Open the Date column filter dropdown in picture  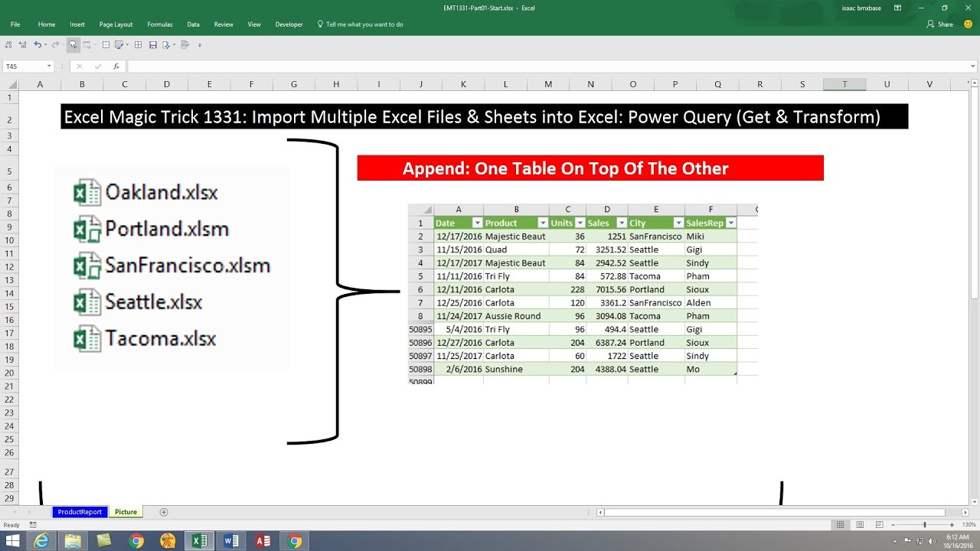coord(478,223)
